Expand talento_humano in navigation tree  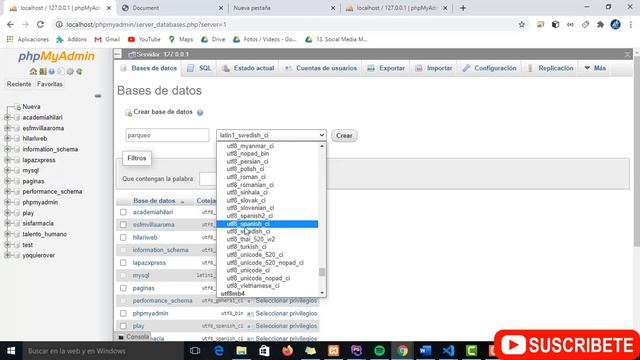(7, 234)
